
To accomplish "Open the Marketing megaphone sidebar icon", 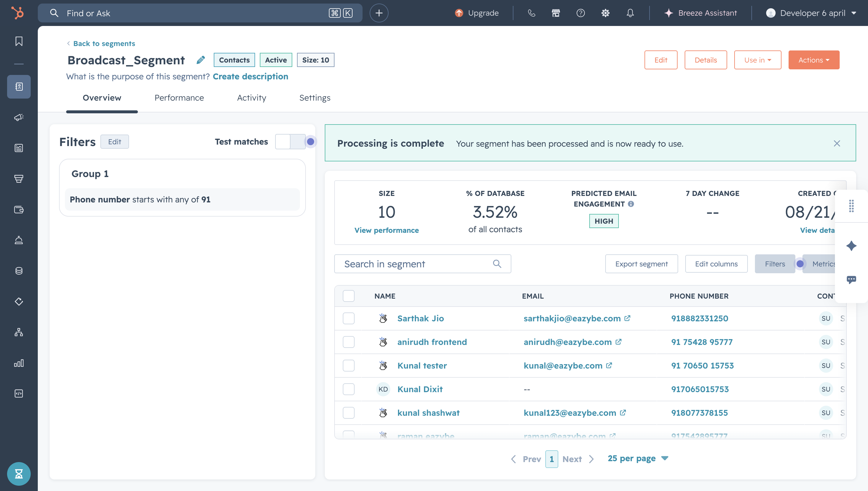I will tap(19, 117).
